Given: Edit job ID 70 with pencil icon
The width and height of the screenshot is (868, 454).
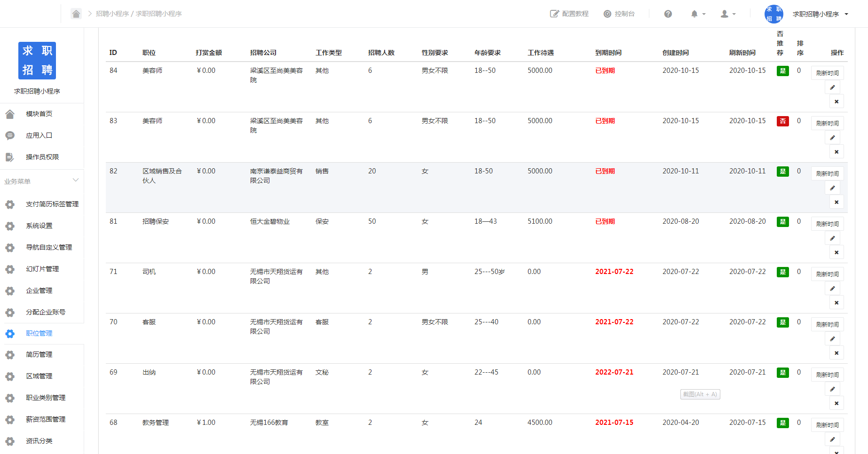Looking at the screenshot, I should pyautogui.click(x=832, y=339).
